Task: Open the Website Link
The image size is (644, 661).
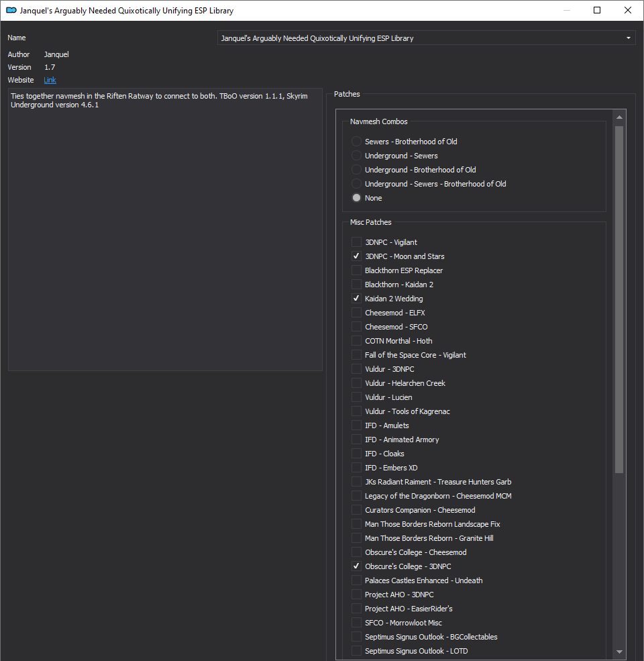Action: (50, 80)
